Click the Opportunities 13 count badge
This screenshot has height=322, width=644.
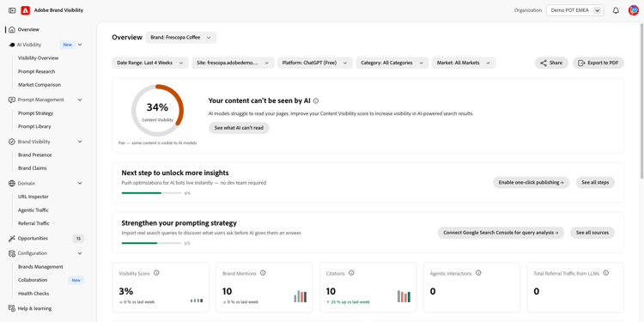coord(78,239)
